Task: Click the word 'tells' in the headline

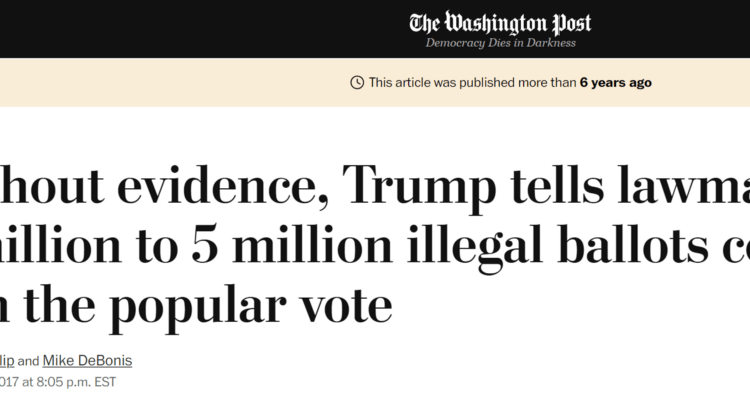Action: [557, 185]
